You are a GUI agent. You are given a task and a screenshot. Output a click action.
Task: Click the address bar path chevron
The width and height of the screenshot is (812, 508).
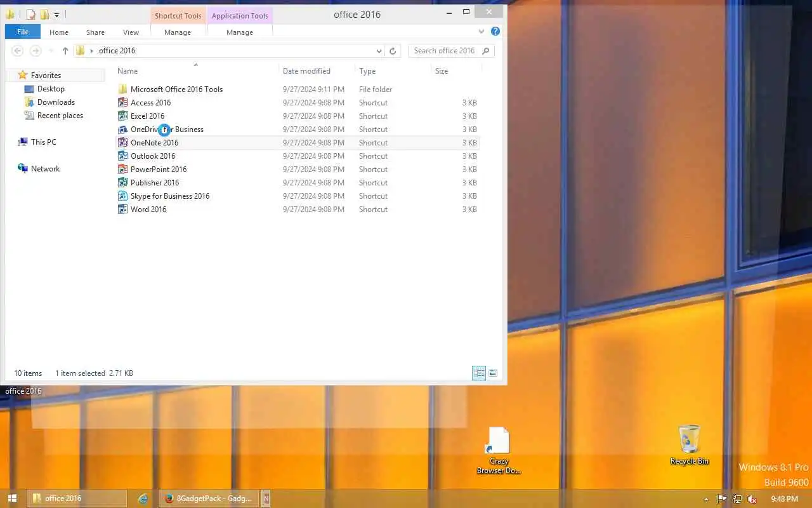[92, 51]
